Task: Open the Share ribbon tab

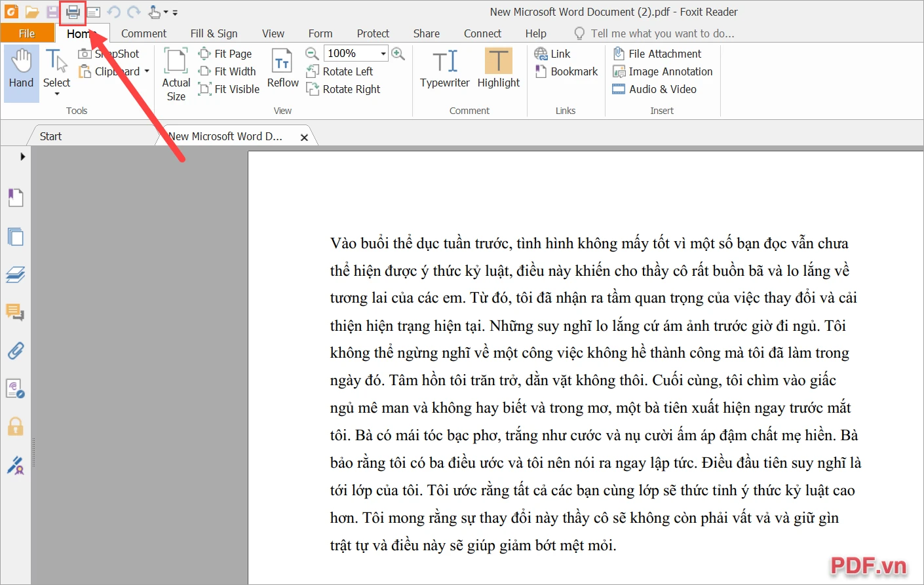Action: (426, 33)
